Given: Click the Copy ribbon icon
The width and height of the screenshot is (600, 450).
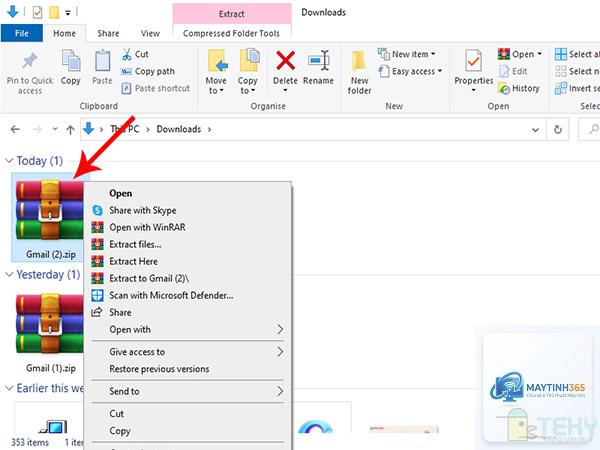Looking at the screenshot, I should tap(71, 61).
